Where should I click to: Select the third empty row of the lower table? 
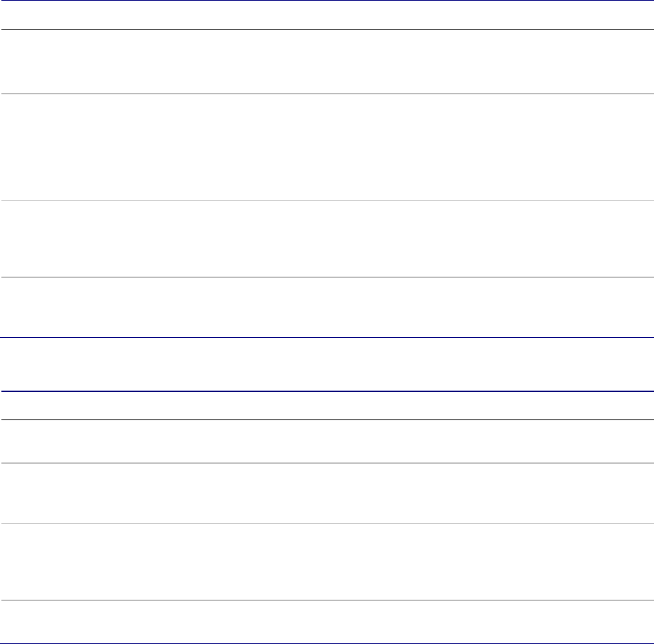tap(327, 561)
